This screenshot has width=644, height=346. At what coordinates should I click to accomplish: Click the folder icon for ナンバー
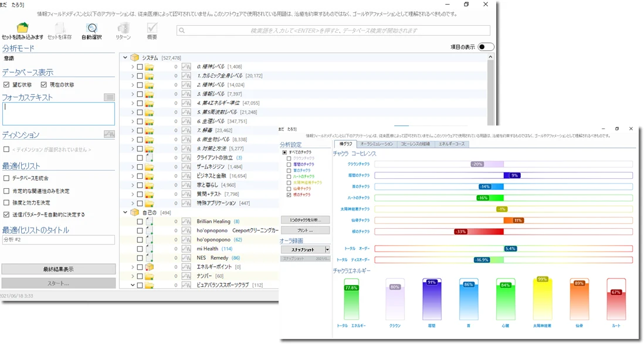pyautogui.click(x=149, y=276)
